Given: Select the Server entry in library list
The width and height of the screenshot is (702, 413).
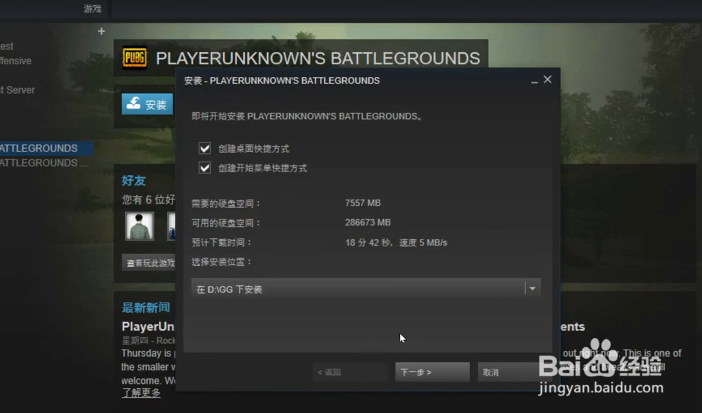Looking at the screenshot, I should [x=17, y=90].
